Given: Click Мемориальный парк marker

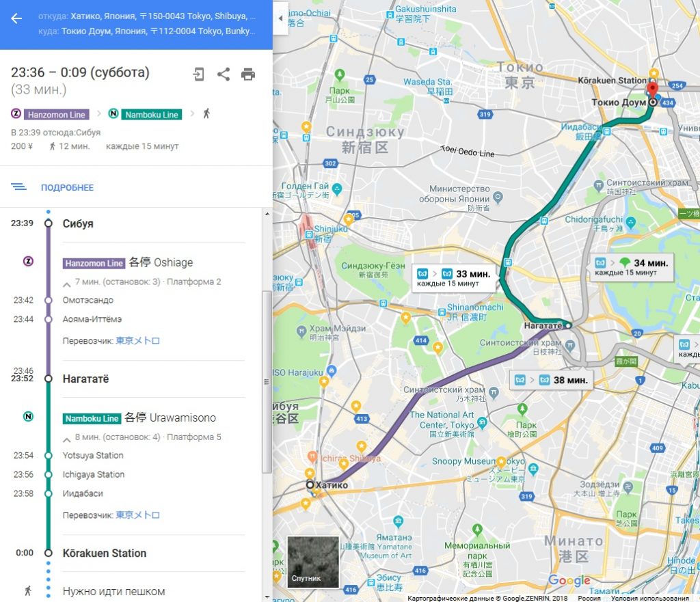Looking at the screenshot, I should (x=477, y=530).
